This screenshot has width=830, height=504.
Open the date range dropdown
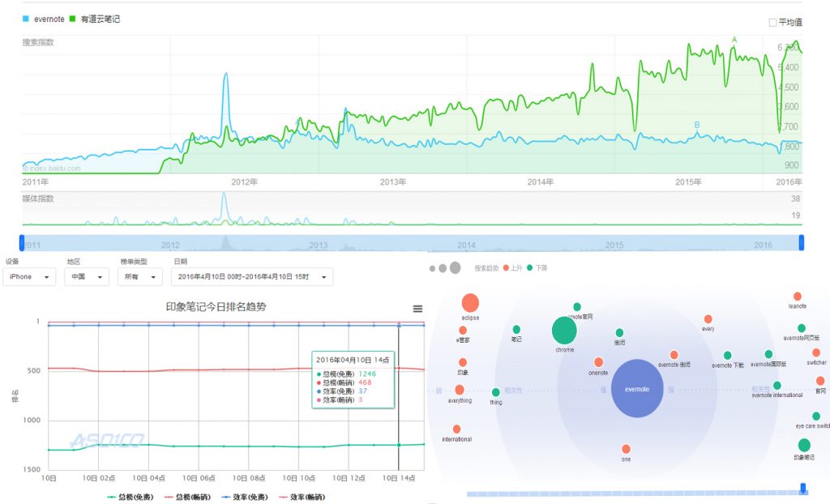251,277
